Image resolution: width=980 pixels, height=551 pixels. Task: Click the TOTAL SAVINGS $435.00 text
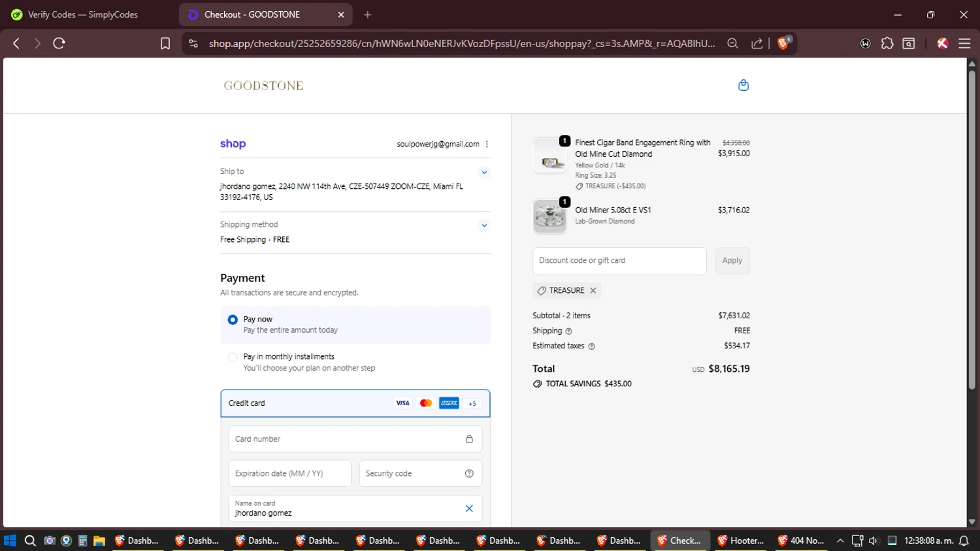pos(589,384)
